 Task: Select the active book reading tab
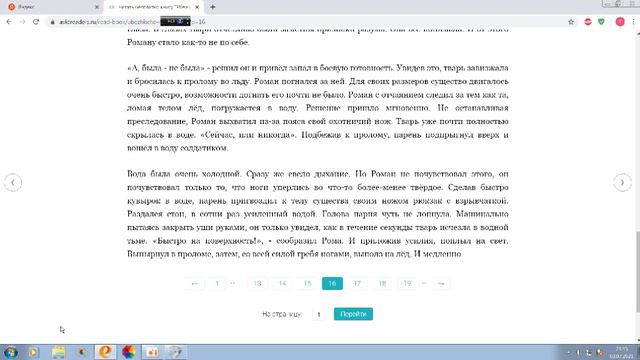pos(154,7)
